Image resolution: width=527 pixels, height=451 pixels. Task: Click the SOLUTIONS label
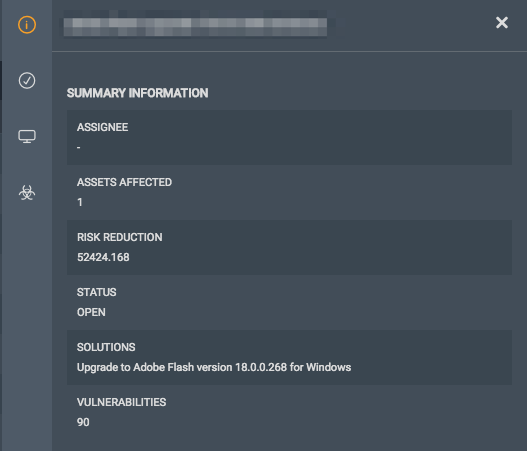106,347
